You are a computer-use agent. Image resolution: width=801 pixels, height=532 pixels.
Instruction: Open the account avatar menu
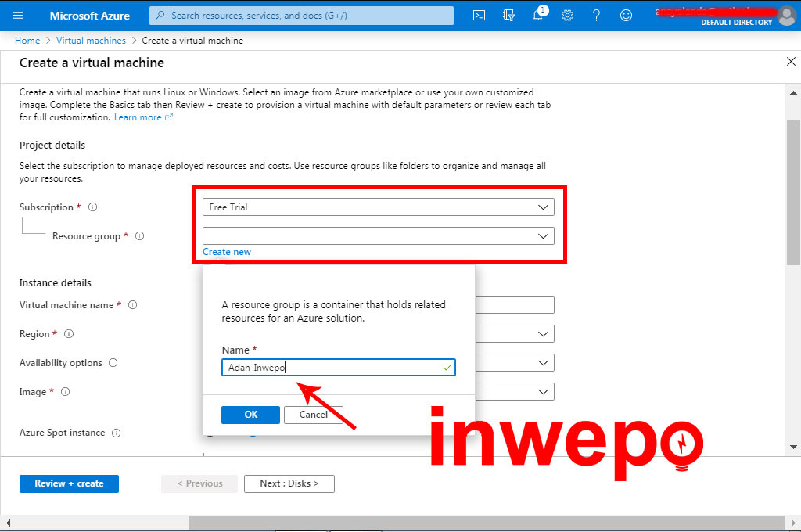pos(787,16)
